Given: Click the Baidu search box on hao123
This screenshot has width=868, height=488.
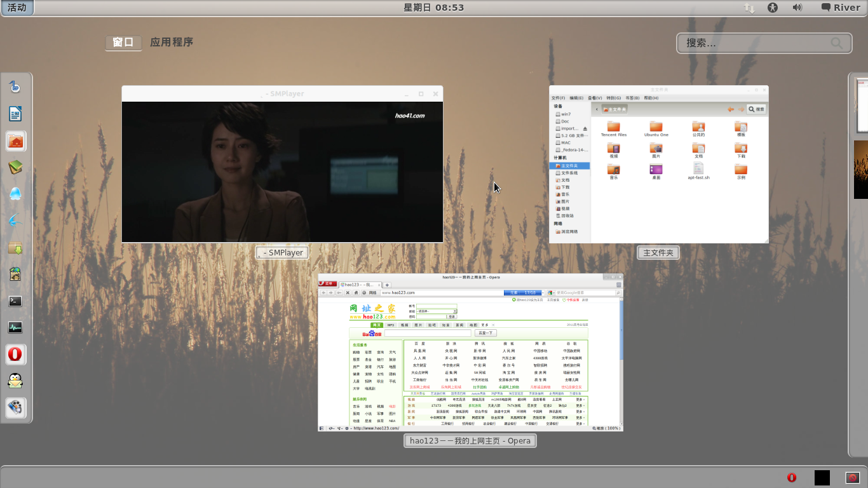Looking at the screenshot, I should (x=428, y=333).
